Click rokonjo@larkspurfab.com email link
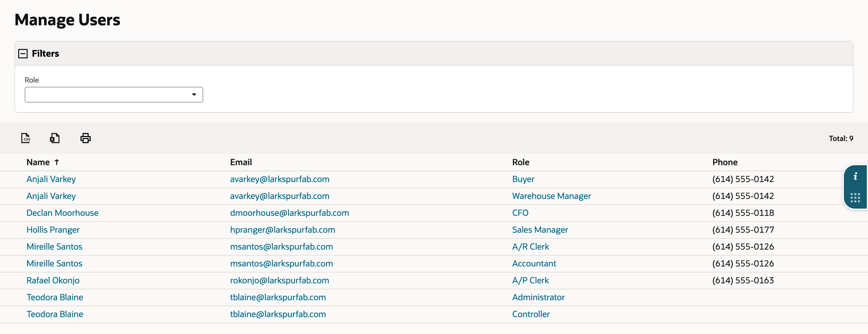 coord(280,280)
